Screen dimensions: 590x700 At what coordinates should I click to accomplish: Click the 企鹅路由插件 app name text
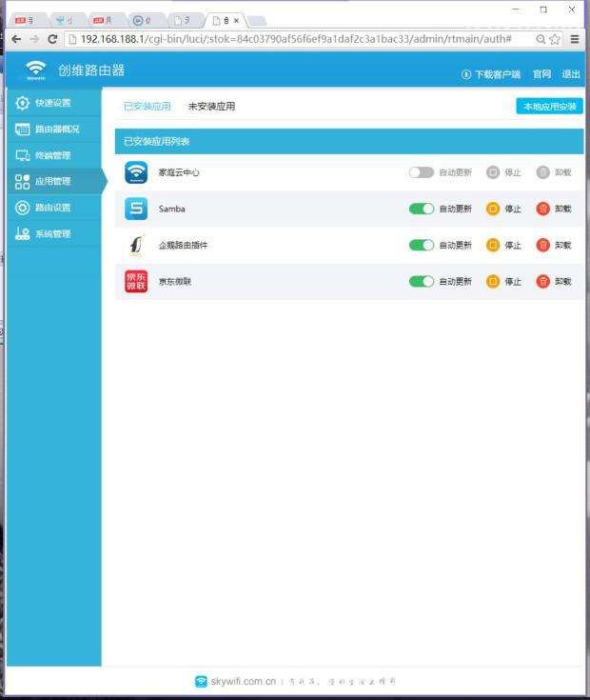coord(184,245)
